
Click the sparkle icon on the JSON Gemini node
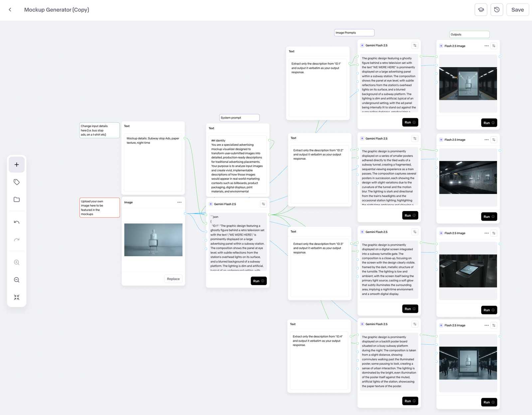[x=211, y=204]
